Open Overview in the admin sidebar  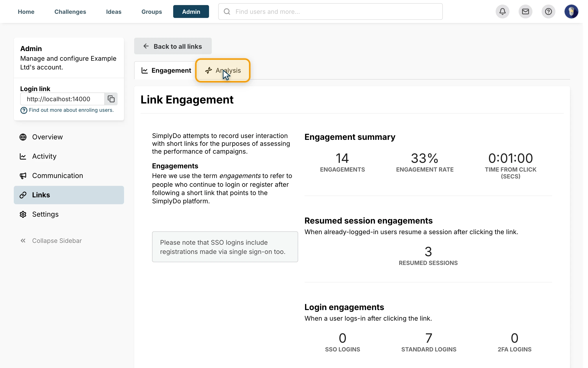(69, 137)
